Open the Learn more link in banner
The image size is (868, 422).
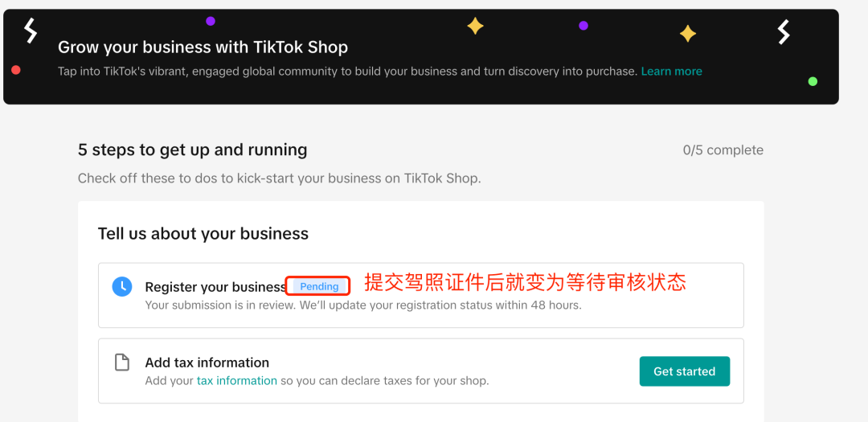(x=671, y=72)
